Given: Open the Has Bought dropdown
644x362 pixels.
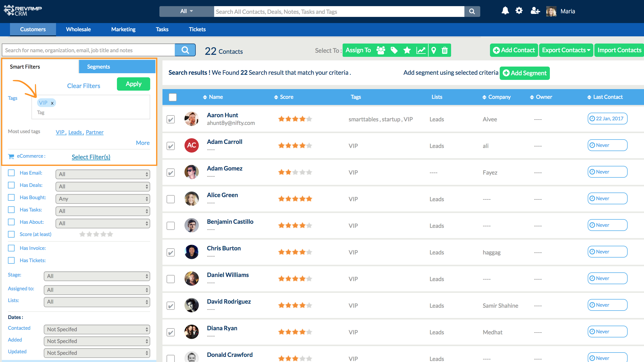Looking at the screenshot, I should (x=103, y=199).
